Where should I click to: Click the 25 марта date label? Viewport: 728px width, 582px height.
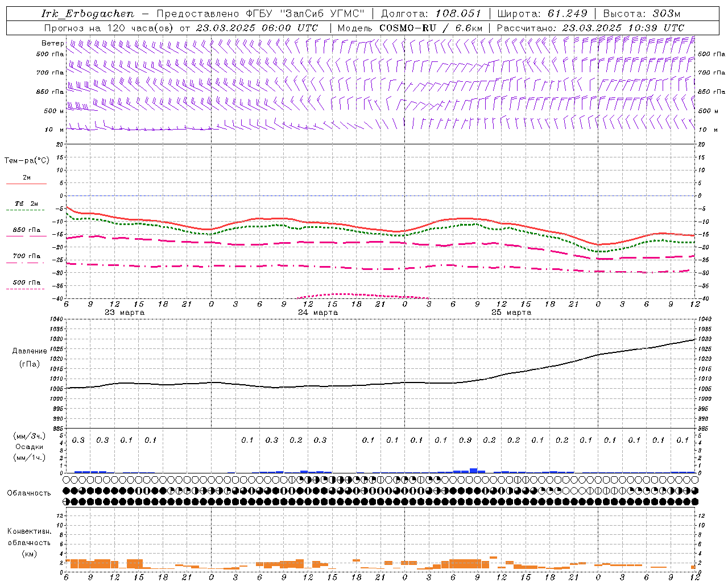click(x=511, y=313)
